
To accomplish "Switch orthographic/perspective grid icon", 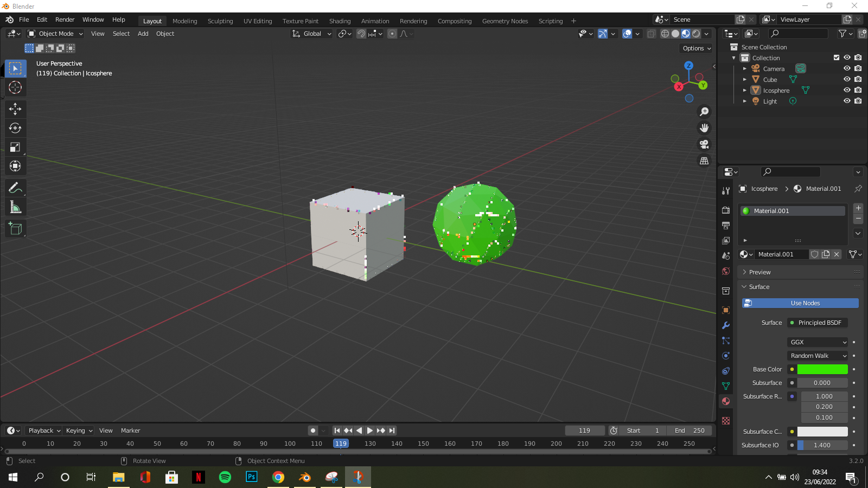I will [704, 160].
